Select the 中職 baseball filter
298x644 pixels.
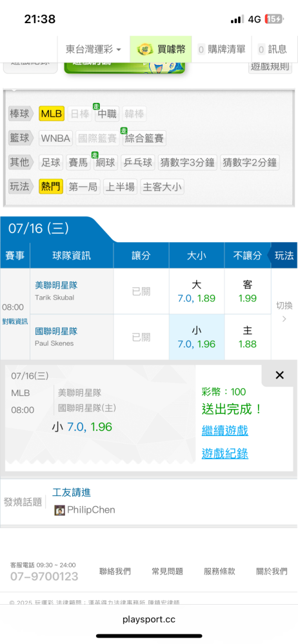coord(107,114)
